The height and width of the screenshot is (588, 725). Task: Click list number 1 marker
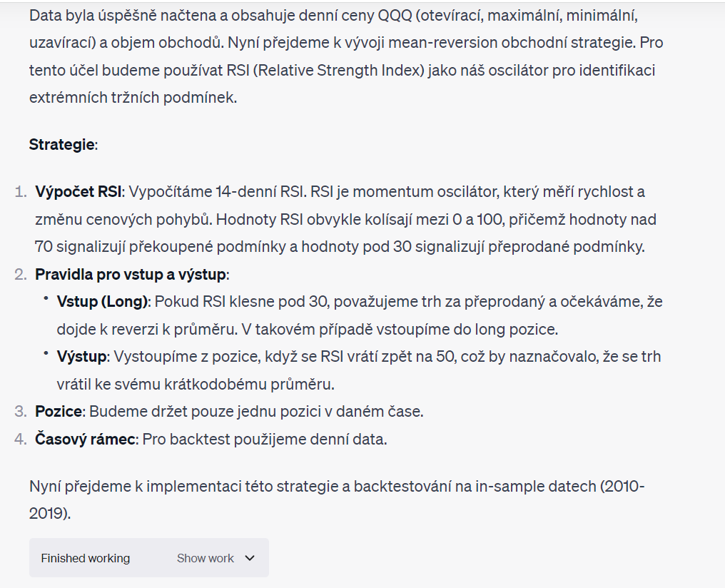point(21,192)
